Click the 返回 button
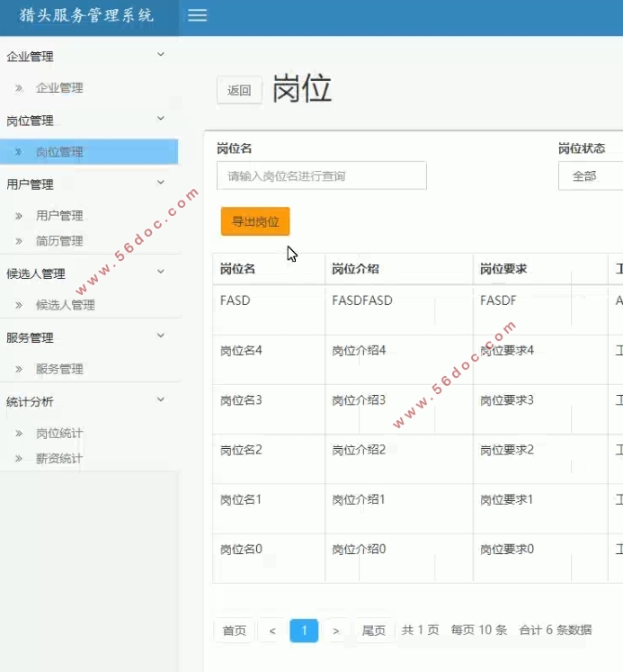The width and height of the screenshot is (623, 672). tap(239, 90)
